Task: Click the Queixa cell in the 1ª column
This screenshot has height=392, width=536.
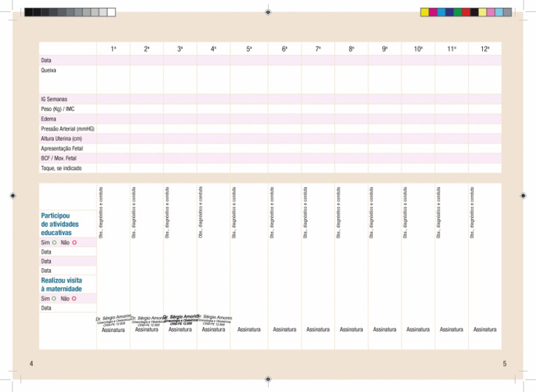Action: tap(114, 80)
